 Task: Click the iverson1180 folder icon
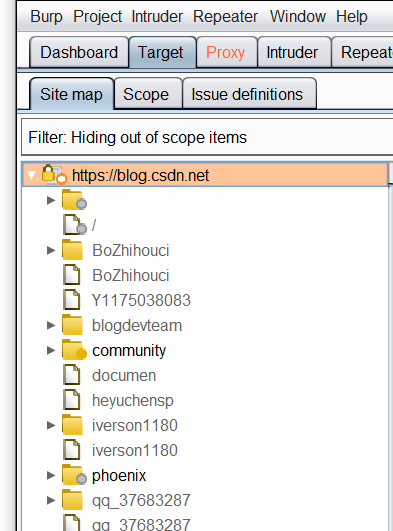(73, 425)
